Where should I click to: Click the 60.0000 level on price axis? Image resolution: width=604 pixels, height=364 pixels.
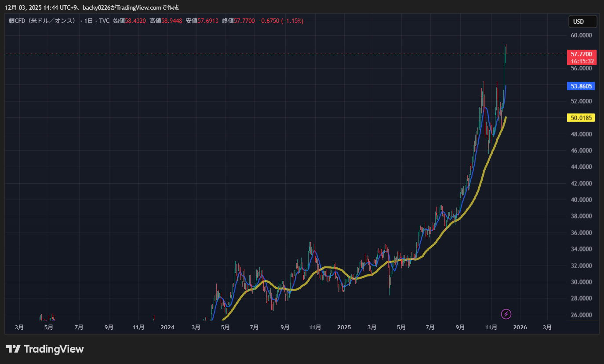point(581,35)
